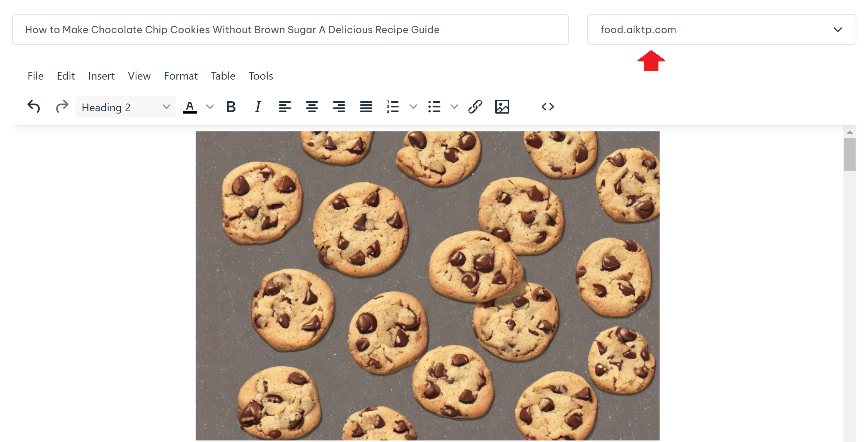Click the redo arrow icon
The height and width of the screenshot is (442, 868).
(x=62, y=107)
